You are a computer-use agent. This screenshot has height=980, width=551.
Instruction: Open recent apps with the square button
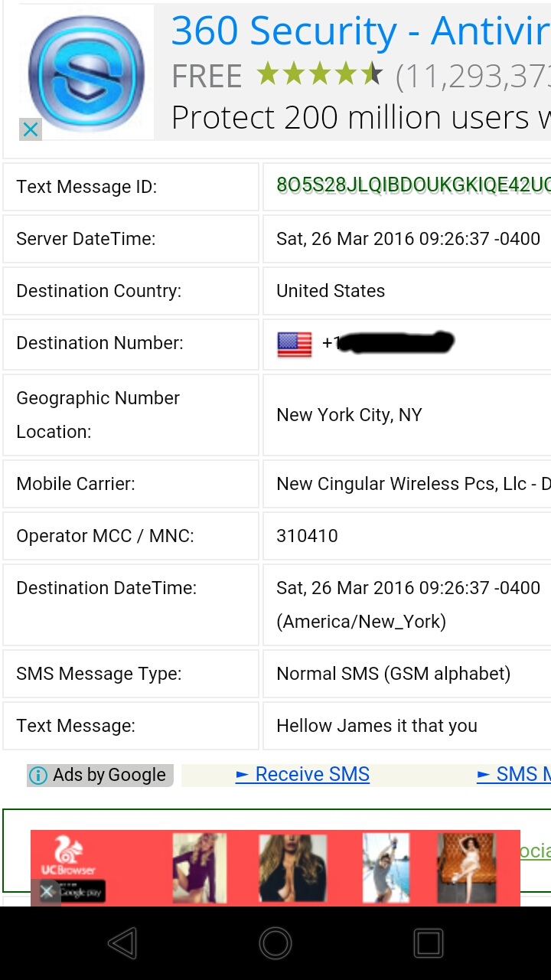(x=428, y=943)
